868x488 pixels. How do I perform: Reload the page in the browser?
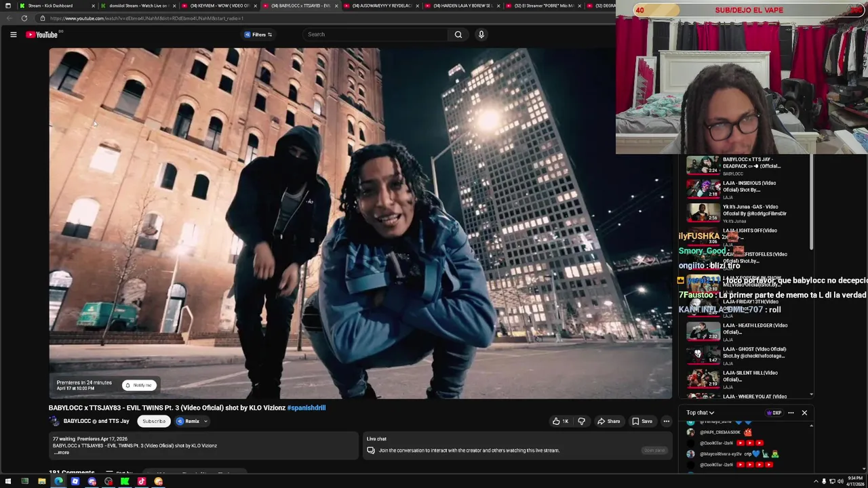[x=24, y=18]
